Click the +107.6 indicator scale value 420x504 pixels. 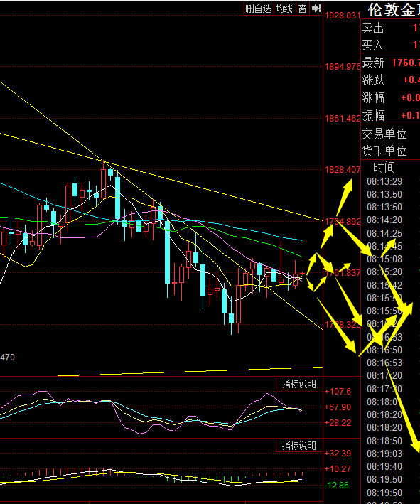tap(338, 392)
